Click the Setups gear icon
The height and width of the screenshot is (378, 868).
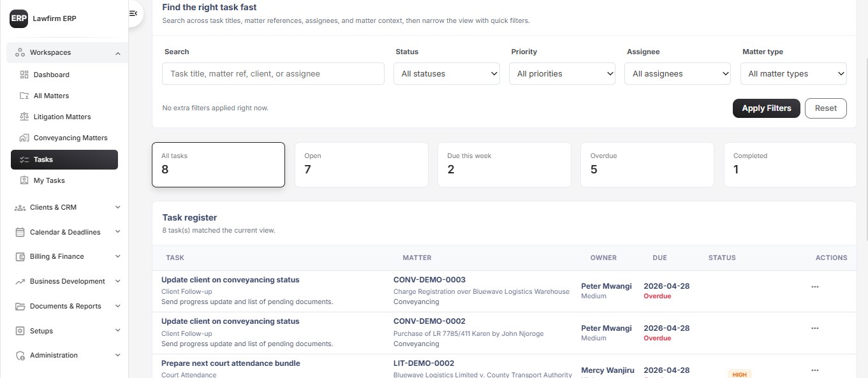point(20,331)
